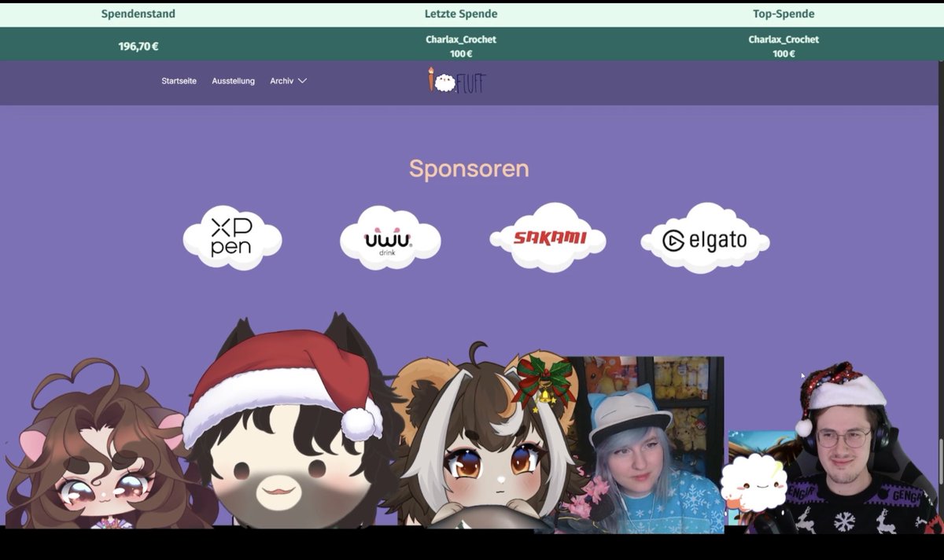Click Charlax_Crochet under Top-Spende
944x560 pixels.
tap(784, 39)
